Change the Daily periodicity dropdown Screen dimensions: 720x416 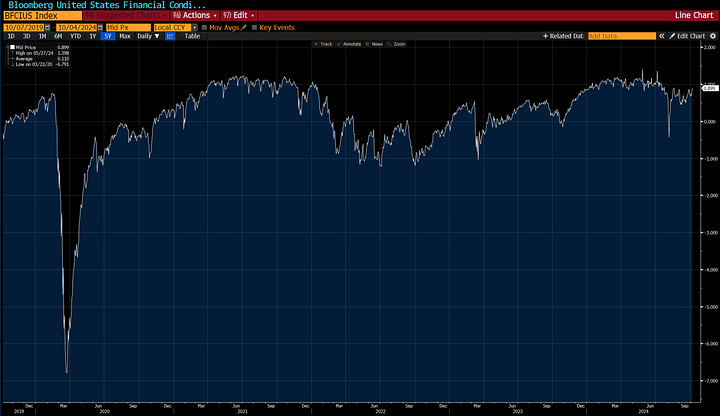click(x=148, y=36)
